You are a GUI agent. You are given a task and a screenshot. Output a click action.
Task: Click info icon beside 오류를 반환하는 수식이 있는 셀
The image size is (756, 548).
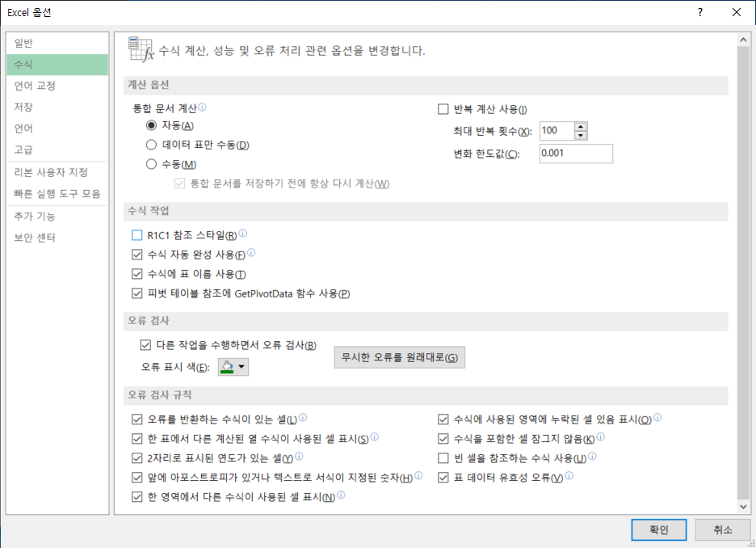click(303, 417)
